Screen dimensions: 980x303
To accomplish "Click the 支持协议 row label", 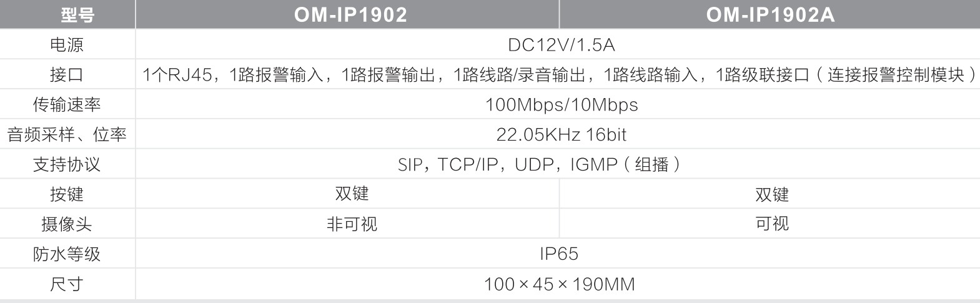I will 67,164.
